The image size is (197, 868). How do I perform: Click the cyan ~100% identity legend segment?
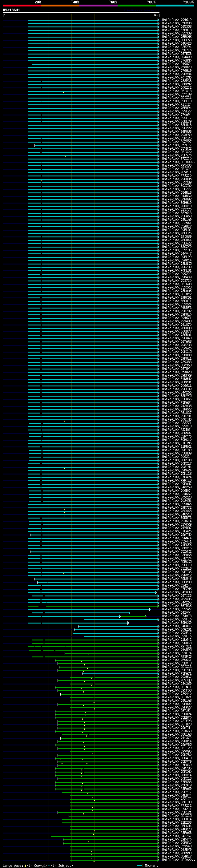(175, 6)
